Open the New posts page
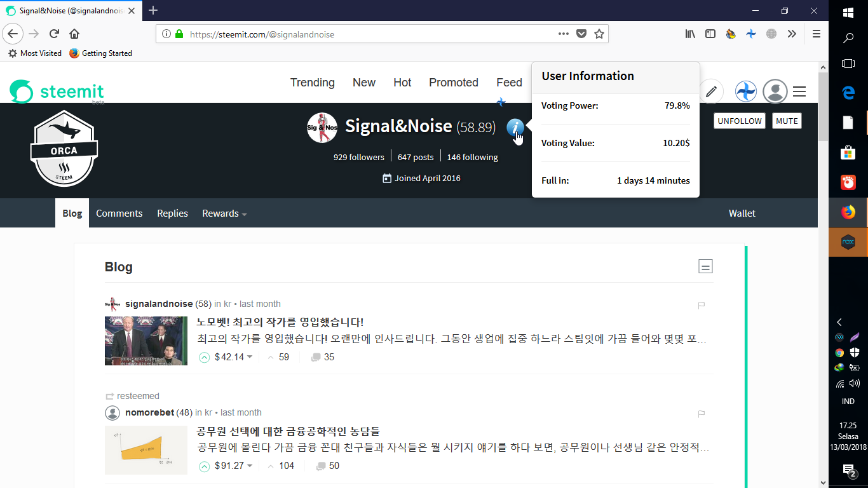Screen dimensions: 868x488 point(364,83)
